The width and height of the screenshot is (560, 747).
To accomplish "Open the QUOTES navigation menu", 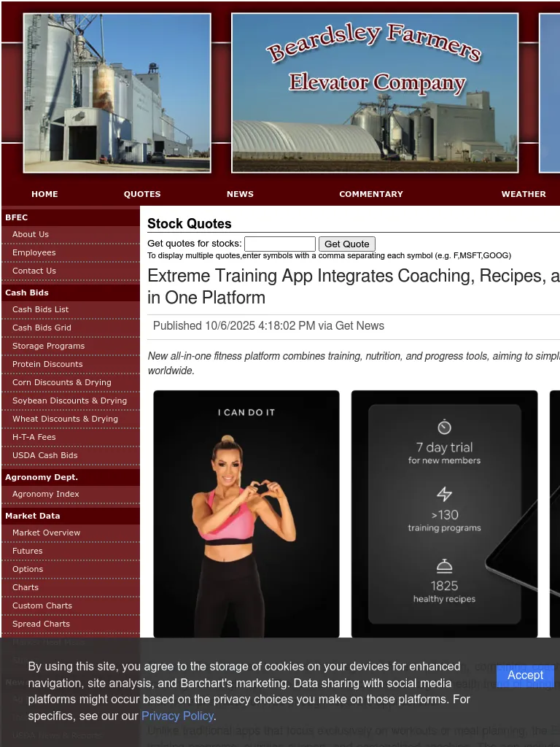I will [142, 194].
